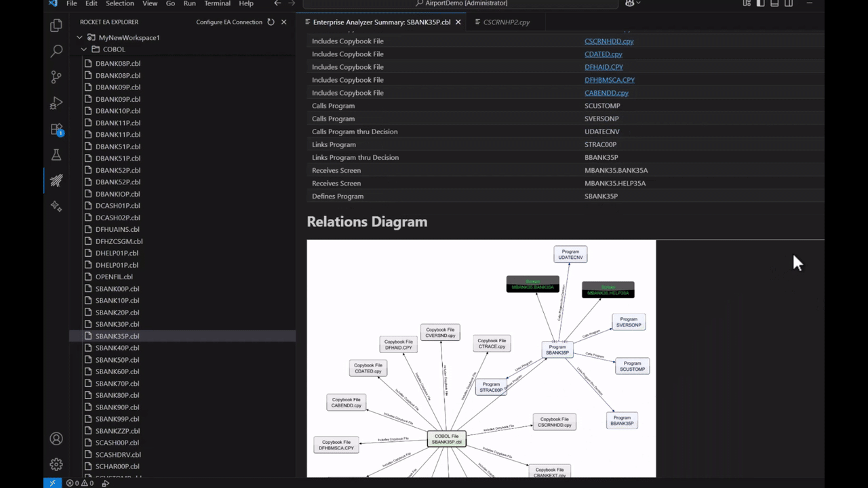Select the active Rocket EA activity bar icon

[x=56, y=181]
